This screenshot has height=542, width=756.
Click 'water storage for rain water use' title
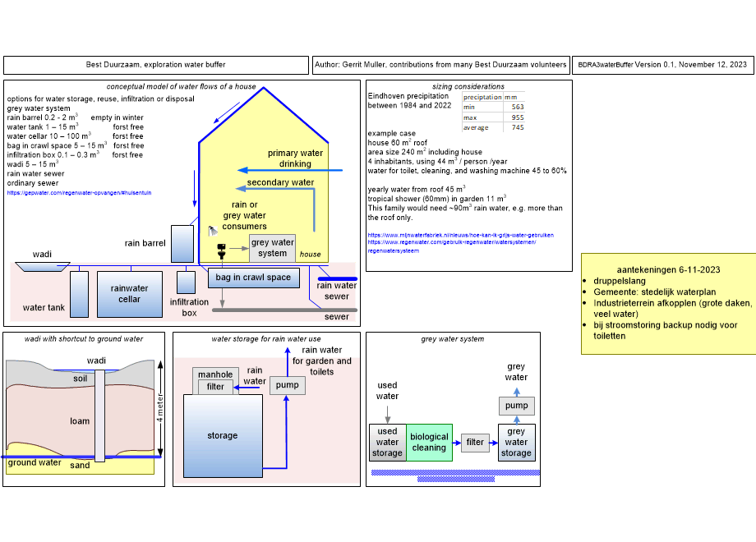point(266,339)
